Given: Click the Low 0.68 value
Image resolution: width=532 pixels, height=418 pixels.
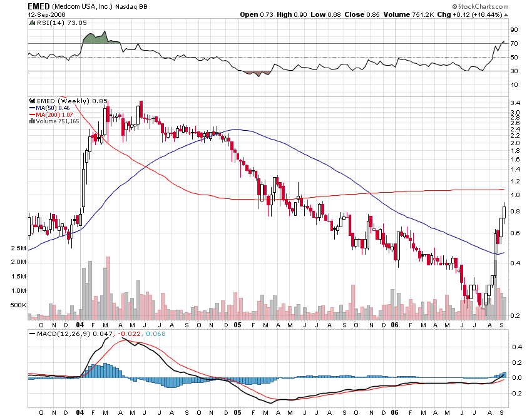Looking at the screenshot, I should tap(325, 14).
